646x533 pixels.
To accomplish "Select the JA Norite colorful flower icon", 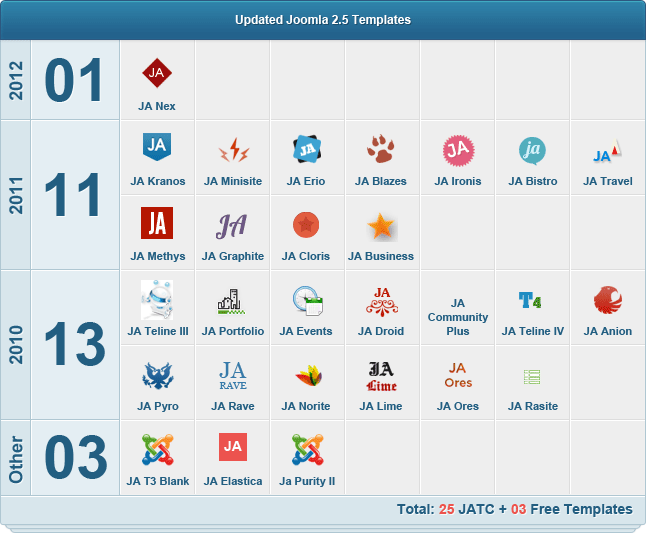I will click(309, 375).
